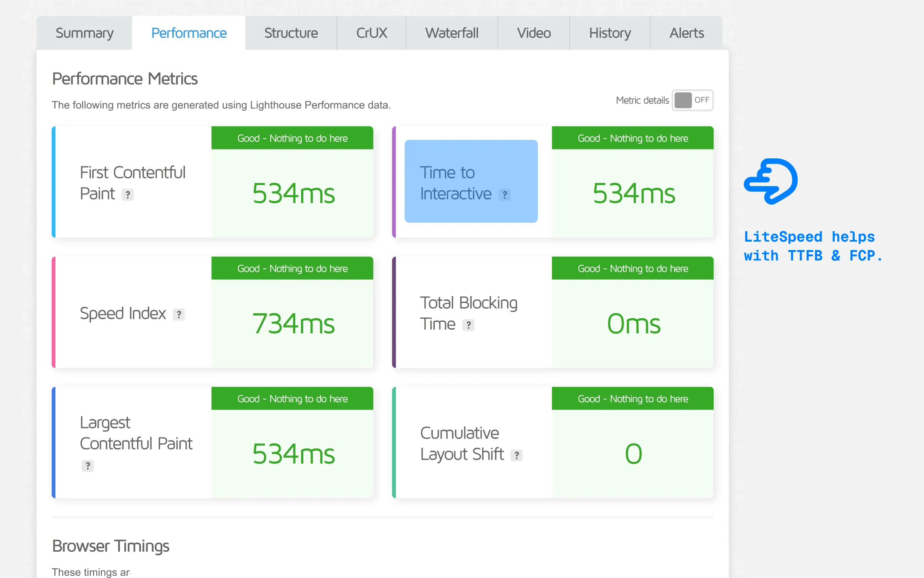Open the Alerts tab
The image size is (924, 578).
686,33
